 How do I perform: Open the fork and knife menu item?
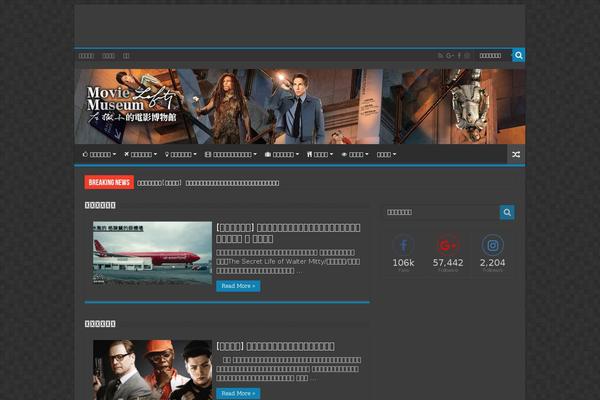320,154
